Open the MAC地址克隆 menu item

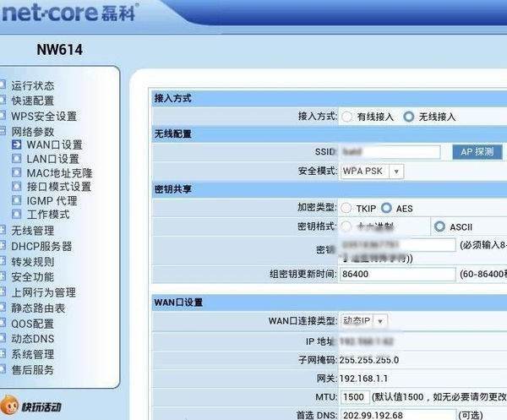(59, 173)
